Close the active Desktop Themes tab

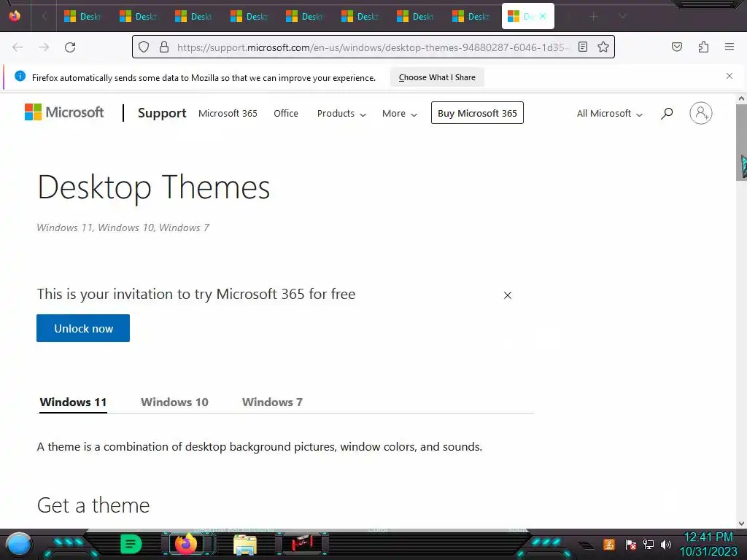543,16
